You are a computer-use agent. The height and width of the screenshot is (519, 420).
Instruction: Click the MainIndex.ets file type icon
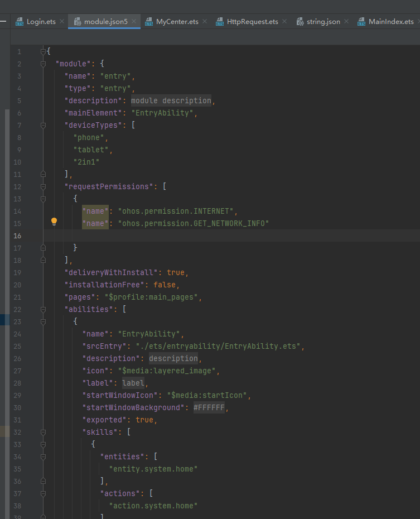coord(361,22)
